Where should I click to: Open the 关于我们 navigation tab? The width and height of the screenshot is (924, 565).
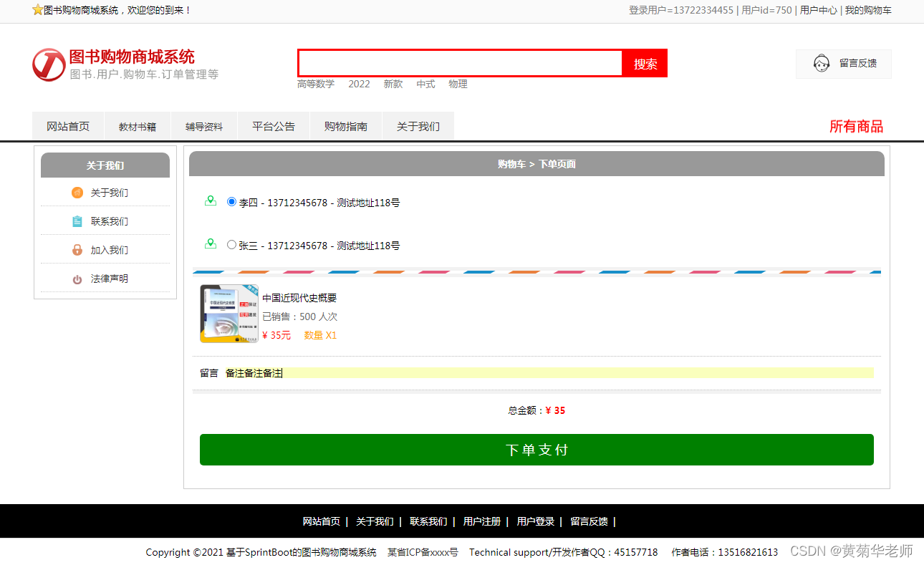point(418,127)
